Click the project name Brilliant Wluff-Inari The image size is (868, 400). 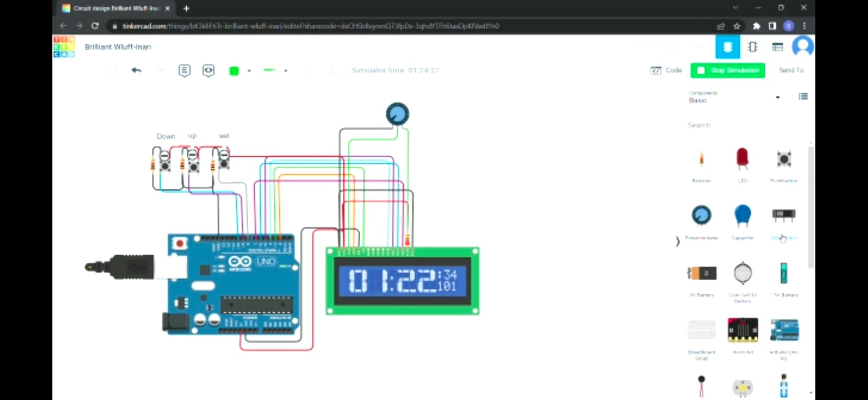coord(118,47)
